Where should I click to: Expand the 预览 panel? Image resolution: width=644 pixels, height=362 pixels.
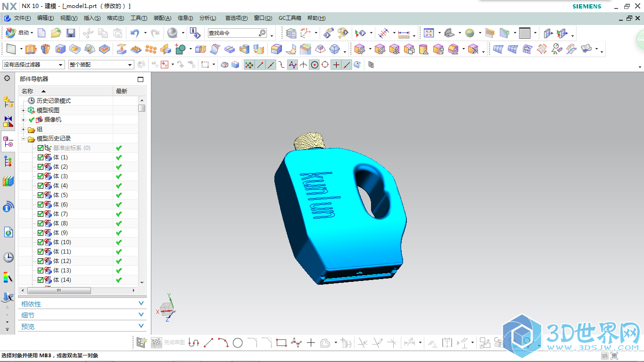pos(83,326)
